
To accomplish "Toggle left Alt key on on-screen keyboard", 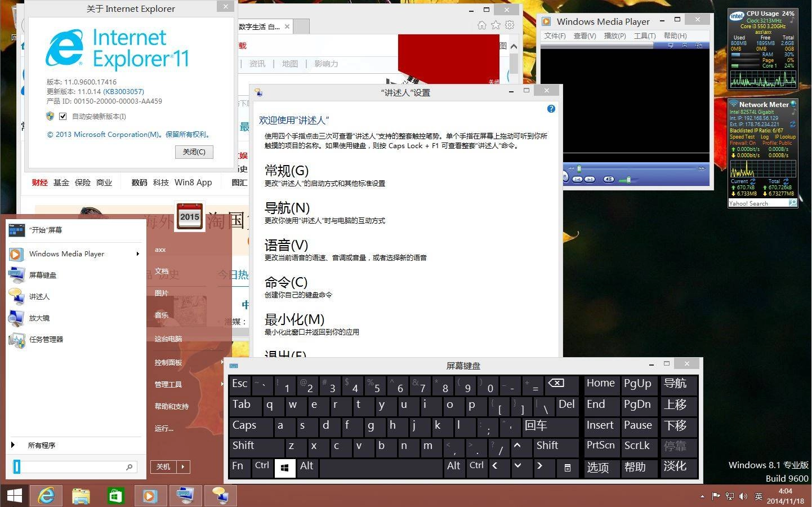I will click(307, 468).
